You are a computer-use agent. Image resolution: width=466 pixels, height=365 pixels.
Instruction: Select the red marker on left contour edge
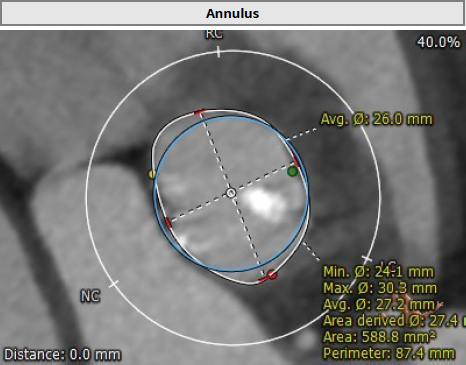[x=168, y=223]
